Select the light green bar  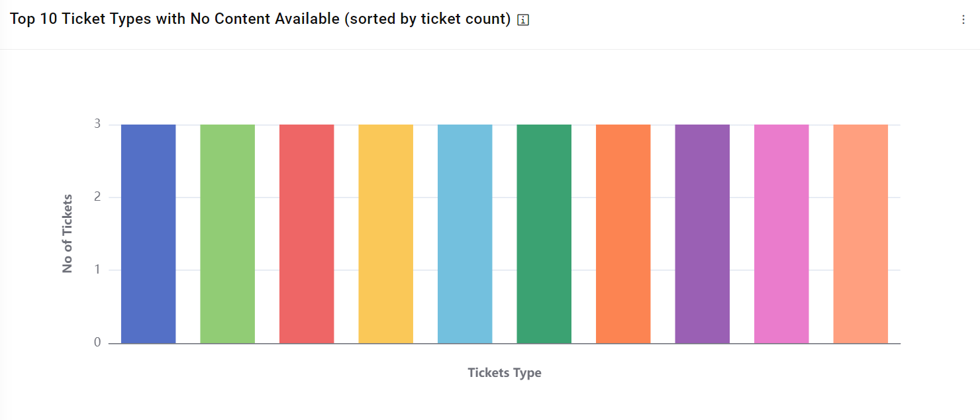(x=227, y=234)
